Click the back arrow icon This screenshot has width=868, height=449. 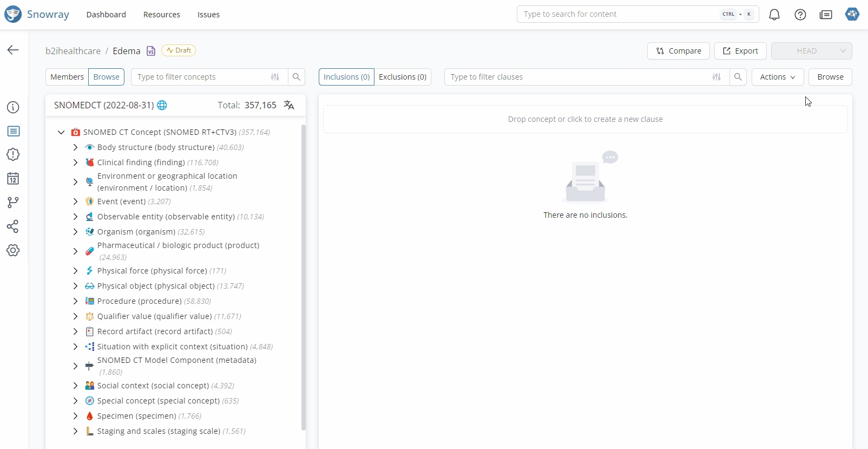point(13,50)
